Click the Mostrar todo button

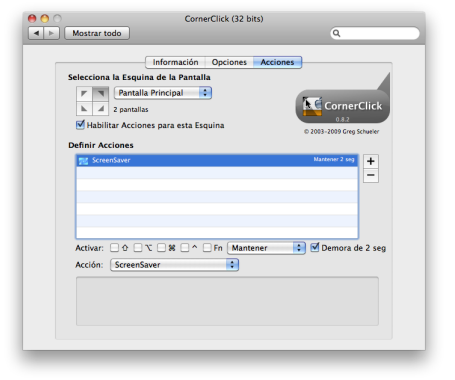pos(97,33)
